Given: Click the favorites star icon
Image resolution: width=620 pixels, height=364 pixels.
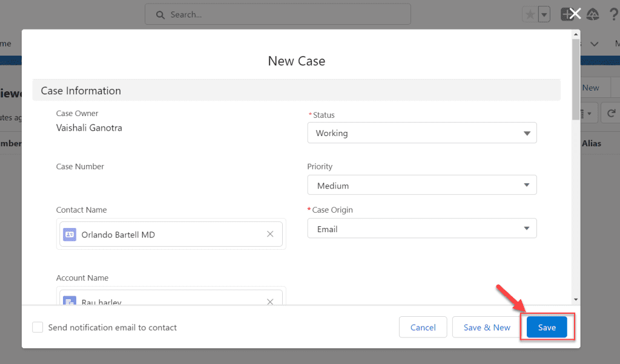Looking at the screenshot, I should click(529, 13).
